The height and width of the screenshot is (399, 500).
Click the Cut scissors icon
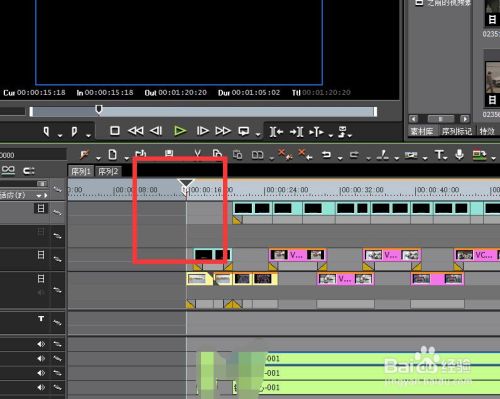[x=197, y=154]
